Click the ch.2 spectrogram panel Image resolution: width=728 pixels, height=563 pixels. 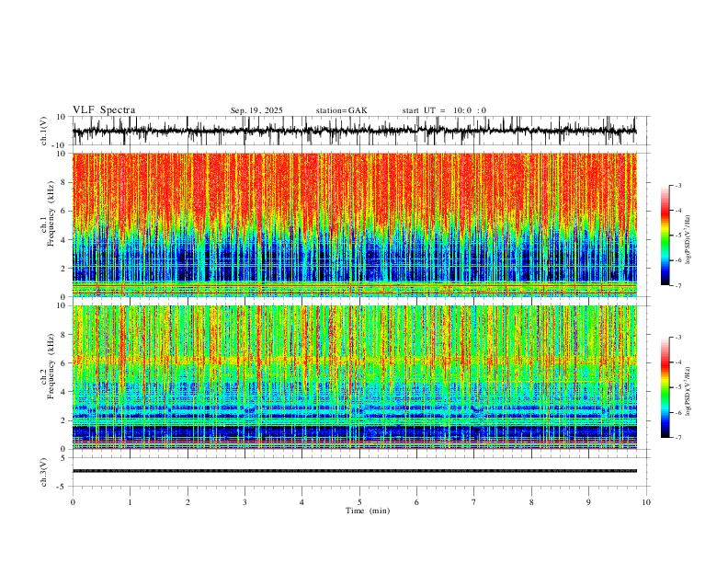point(355,377)
